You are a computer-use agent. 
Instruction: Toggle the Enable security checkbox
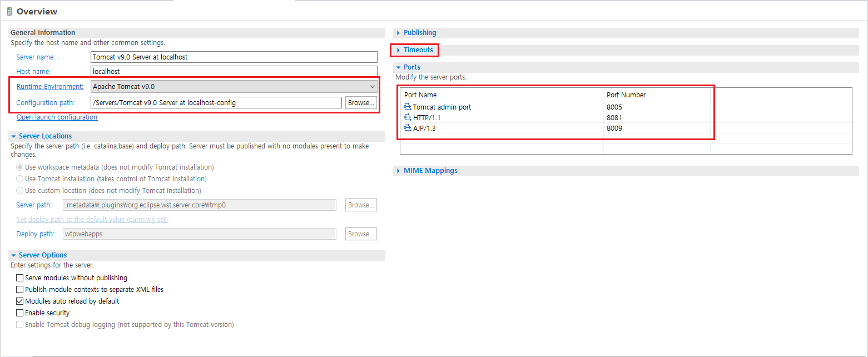(x=20, y=313)
